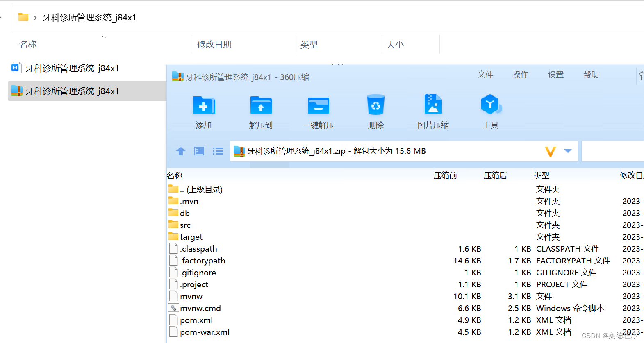Sort Explorer files by 大小 column

(x=395, y=44)
